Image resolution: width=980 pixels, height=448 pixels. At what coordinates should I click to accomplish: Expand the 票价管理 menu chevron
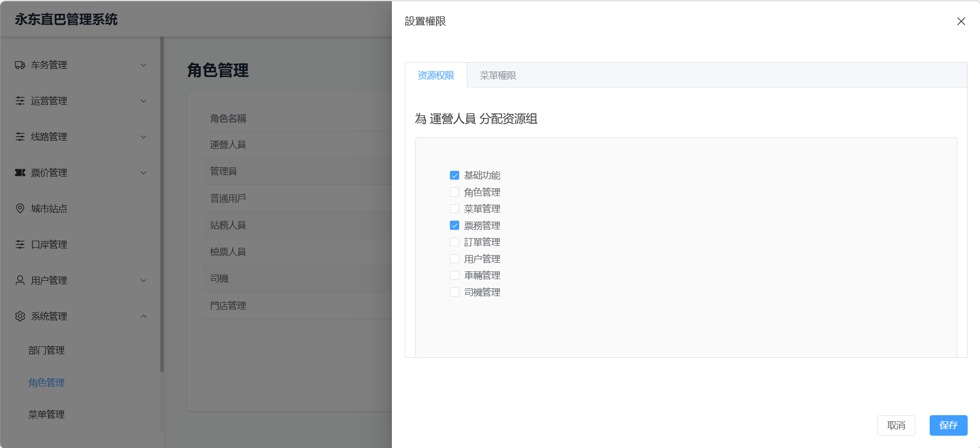pyautogui.click(x=144, y=173)
